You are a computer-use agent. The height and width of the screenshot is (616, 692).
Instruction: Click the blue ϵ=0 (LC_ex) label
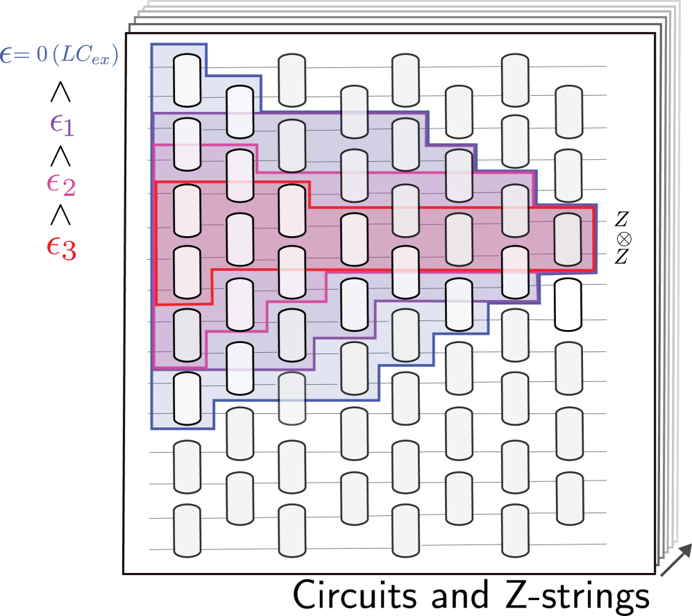tap(60, 55)
